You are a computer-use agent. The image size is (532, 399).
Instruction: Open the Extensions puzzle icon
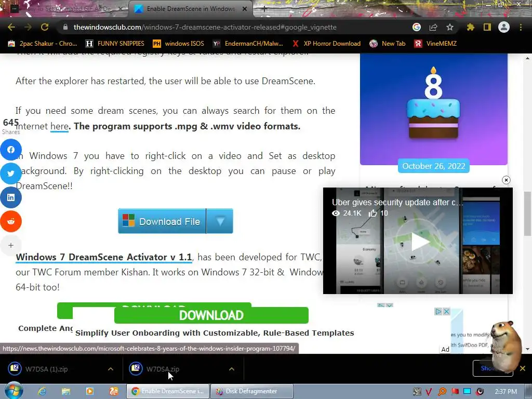(471, 27)
